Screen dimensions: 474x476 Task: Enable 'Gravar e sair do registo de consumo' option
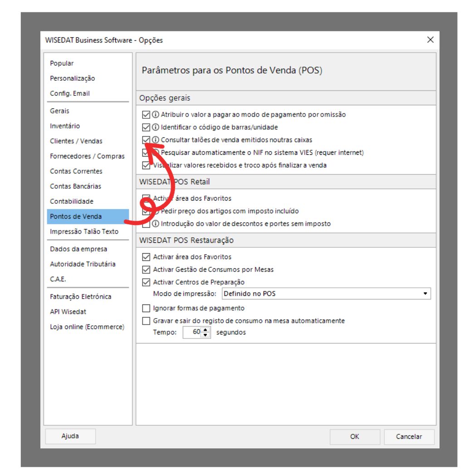tap(146, 321)
